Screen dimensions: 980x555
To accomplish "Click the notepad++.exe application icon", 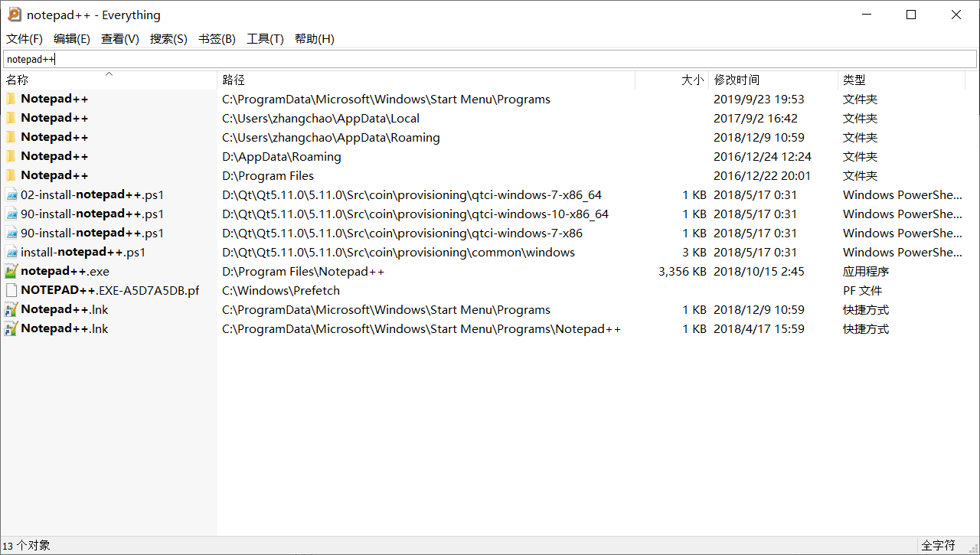I will (x=11, y=271).
